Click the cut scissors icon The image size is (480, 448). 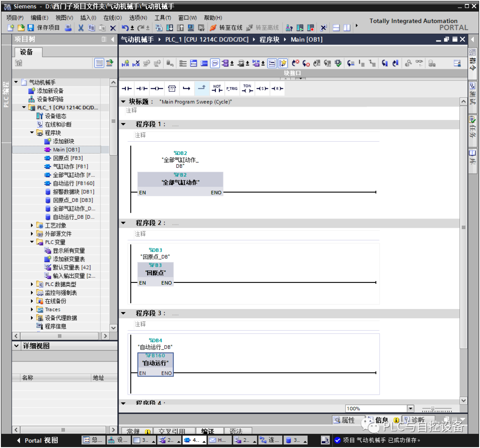(81, 28)
